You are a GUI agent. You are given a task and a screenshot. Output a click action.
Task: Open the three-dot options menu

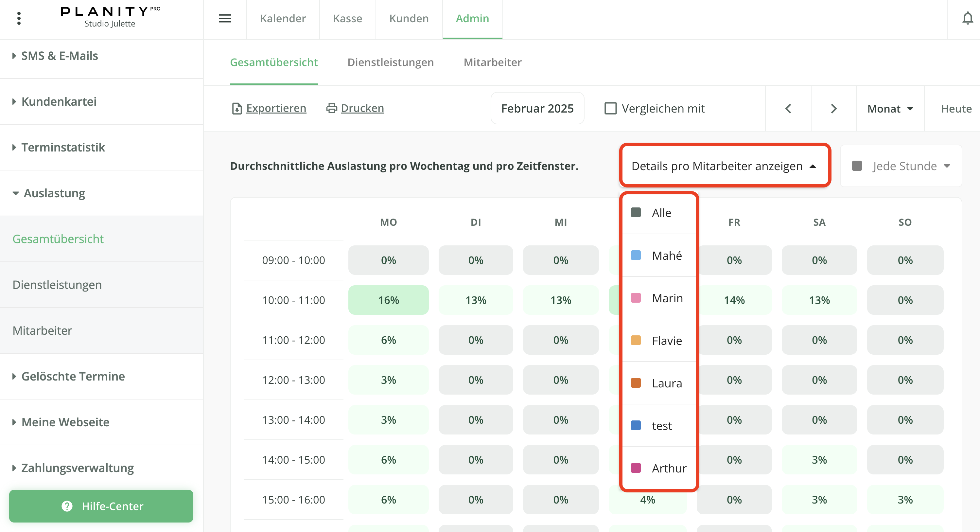19,18
